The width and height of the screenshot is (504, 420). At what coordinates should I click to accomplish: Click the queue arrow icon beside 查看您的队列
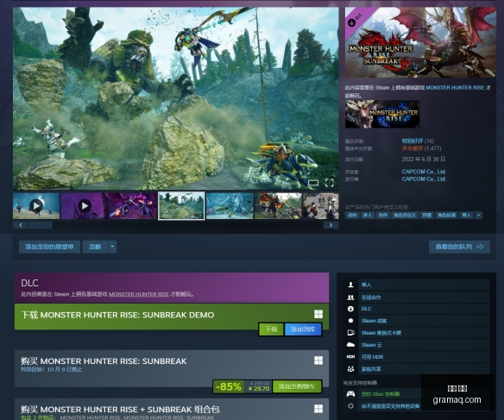tap(480, 247)
